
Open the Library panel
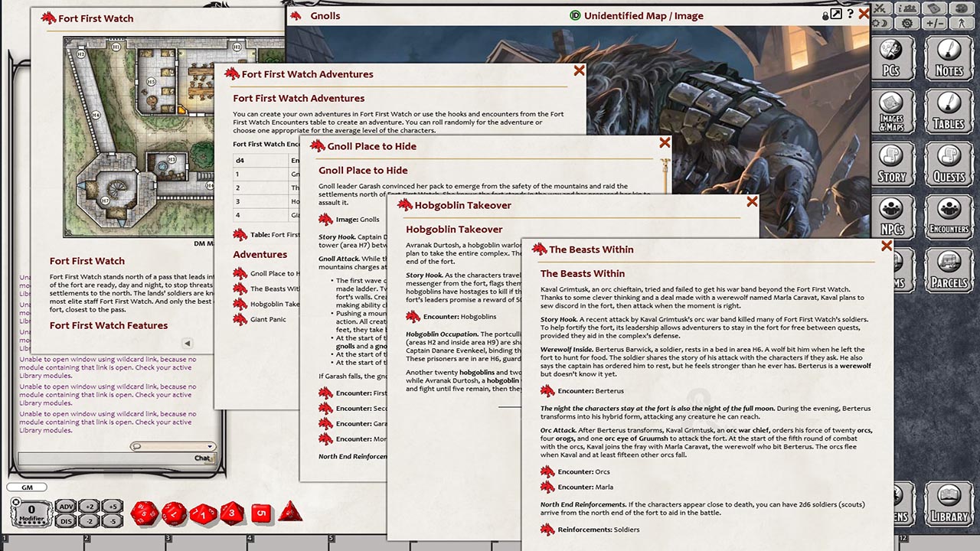(x=949, y=503)
